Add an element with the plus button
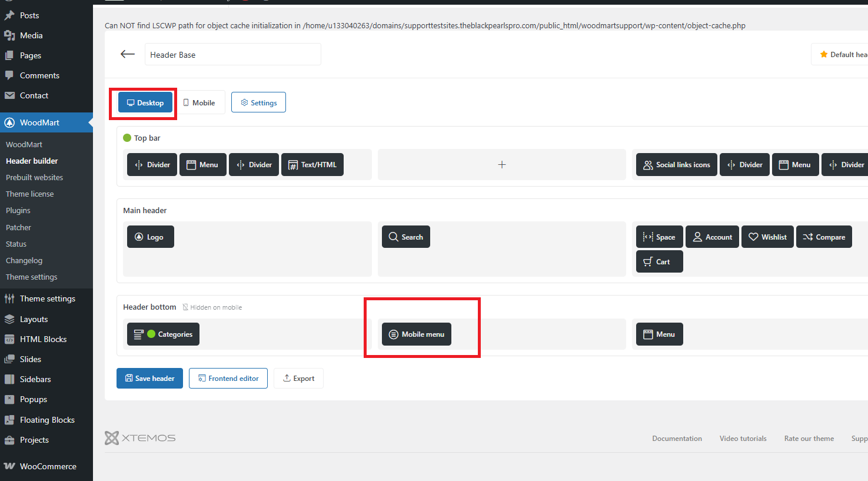Screen dimensions: 868x481 pyautogui.click(x=502, y=164)
